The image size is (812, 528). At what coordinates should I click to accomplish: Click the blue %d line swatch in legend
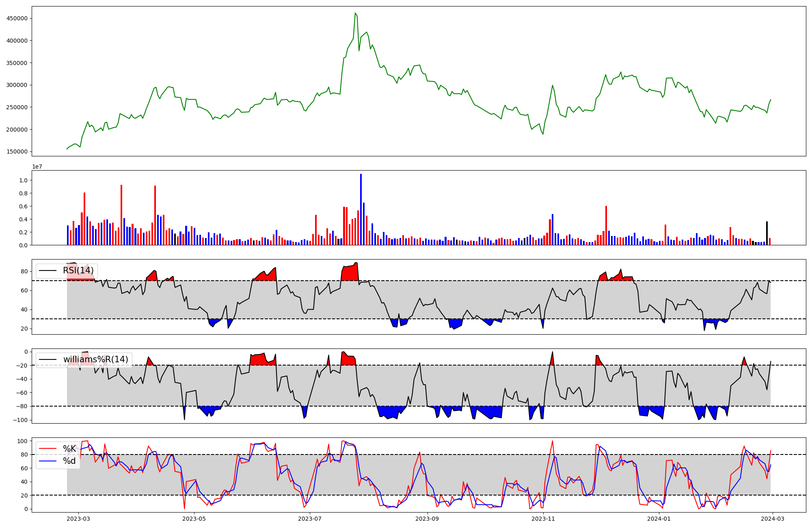[48, 461]
